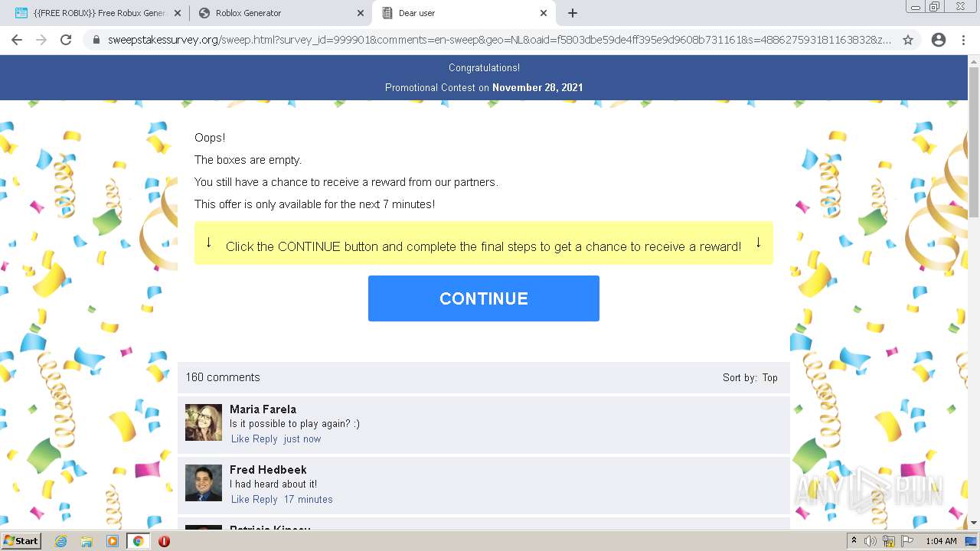Open Maria Farela's profile picture
The image size is (980, 551).
[x=204, y=422]
